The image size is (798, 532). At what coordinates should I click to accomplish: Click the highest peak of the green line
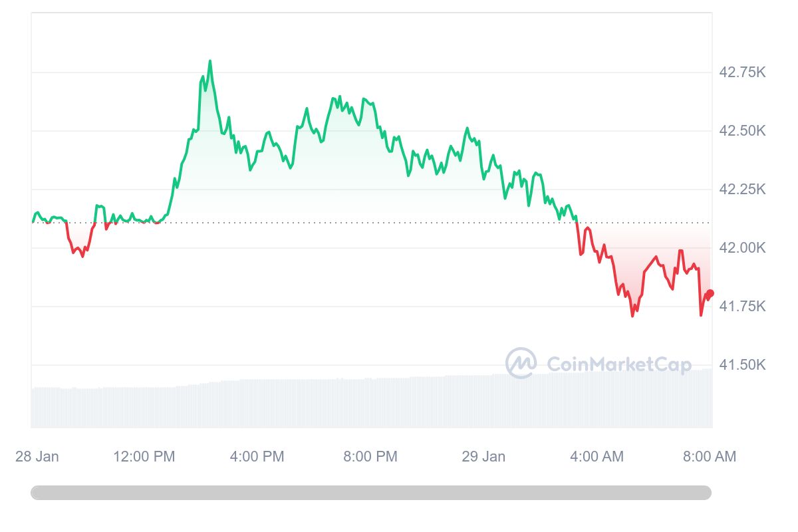210,61
